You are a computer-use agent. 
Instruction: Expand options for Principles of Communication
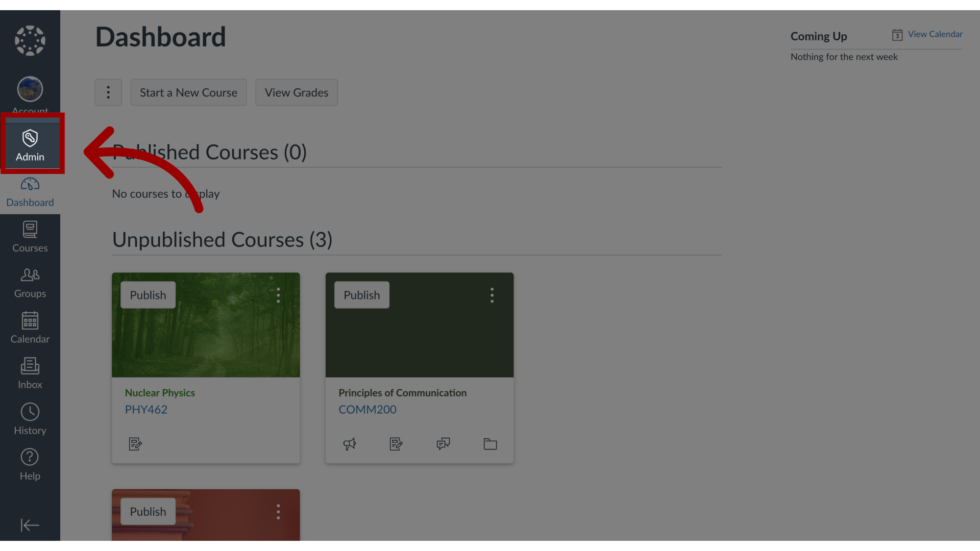492,295
